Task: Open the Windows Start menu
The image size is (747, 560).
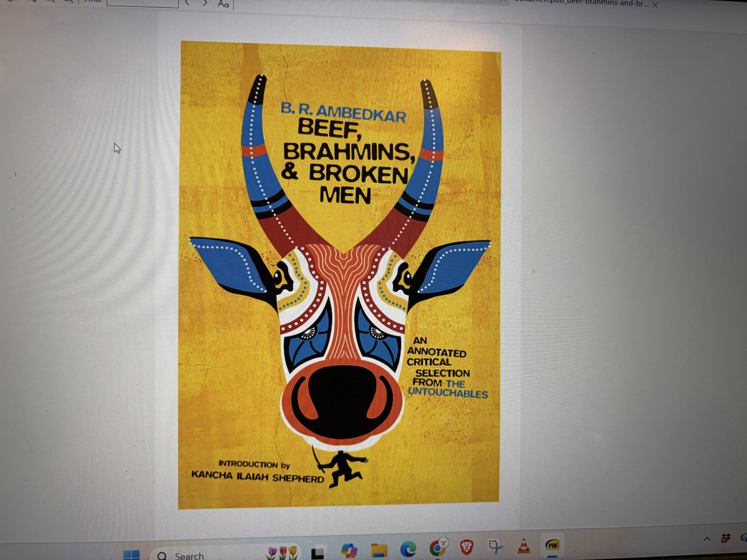Action: tap(132, 554)
